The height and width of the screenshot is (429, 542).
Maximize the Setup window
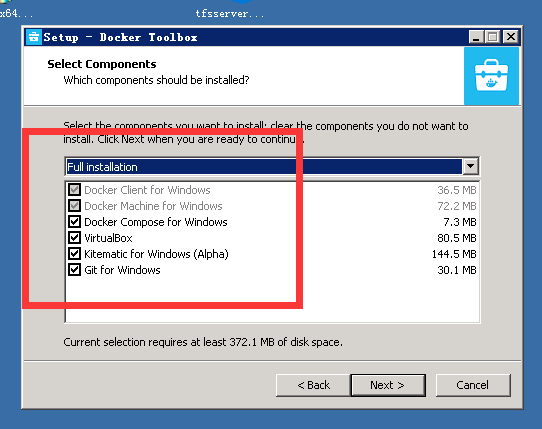[493, 37]
